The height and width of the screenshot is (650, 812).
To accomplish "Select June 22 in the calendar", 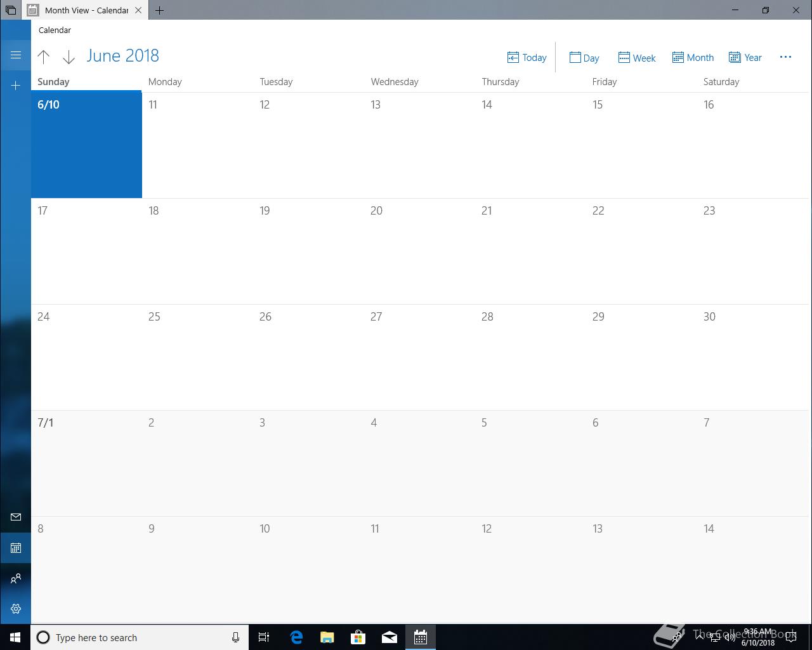I will pos(641,251).
